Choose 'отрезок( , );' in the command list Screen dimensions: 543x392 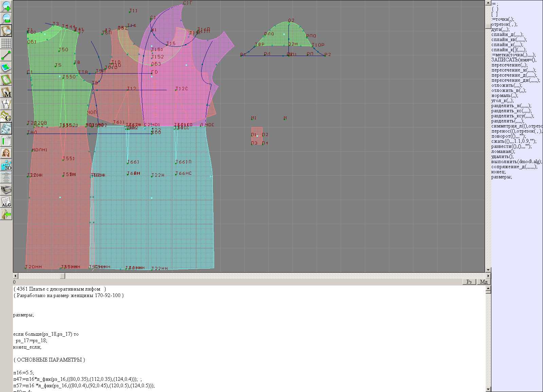pyautogui.click(x=504, y=24)
